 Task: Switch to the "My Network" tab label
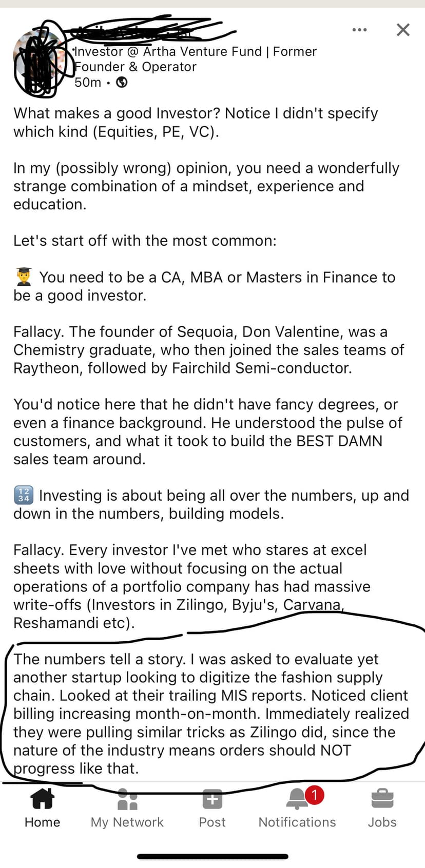[x=127, y=822]
